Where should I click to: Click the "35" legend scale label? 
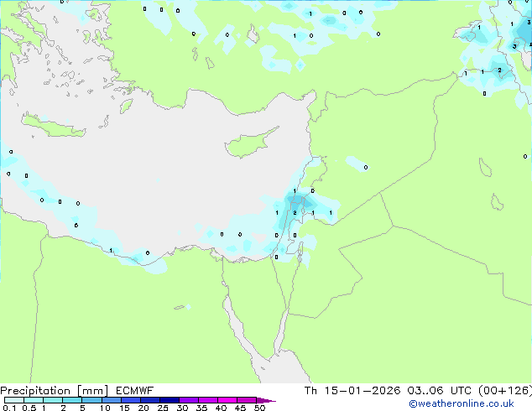click(201, 408)
